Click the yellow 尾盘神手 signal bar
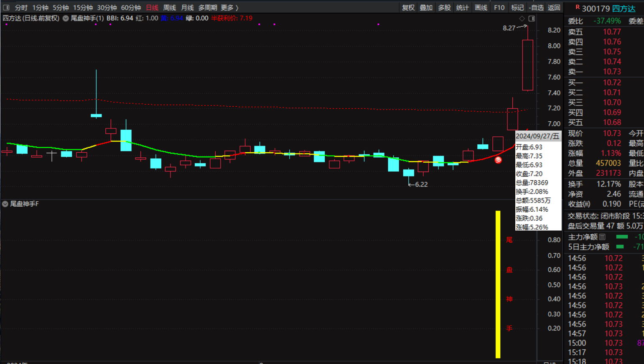This screenshot has height=364, width=644. click(498, 285)
